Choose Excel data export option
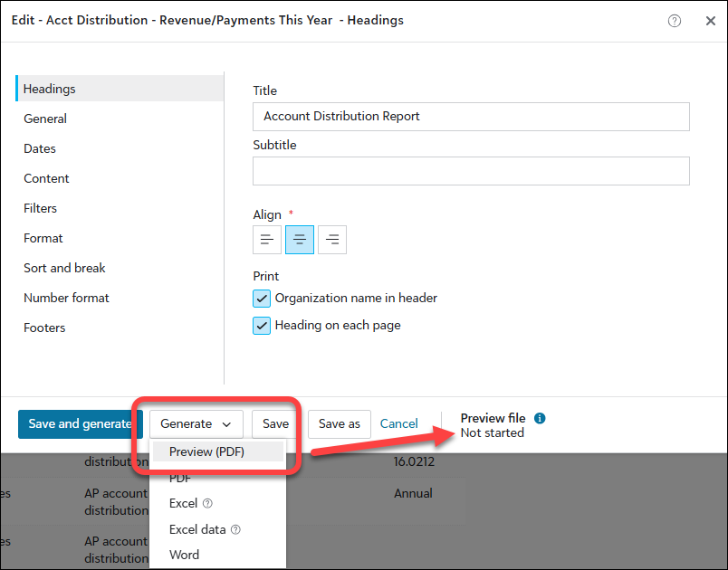Screen dimensions: 728x570 coord(198,529)
